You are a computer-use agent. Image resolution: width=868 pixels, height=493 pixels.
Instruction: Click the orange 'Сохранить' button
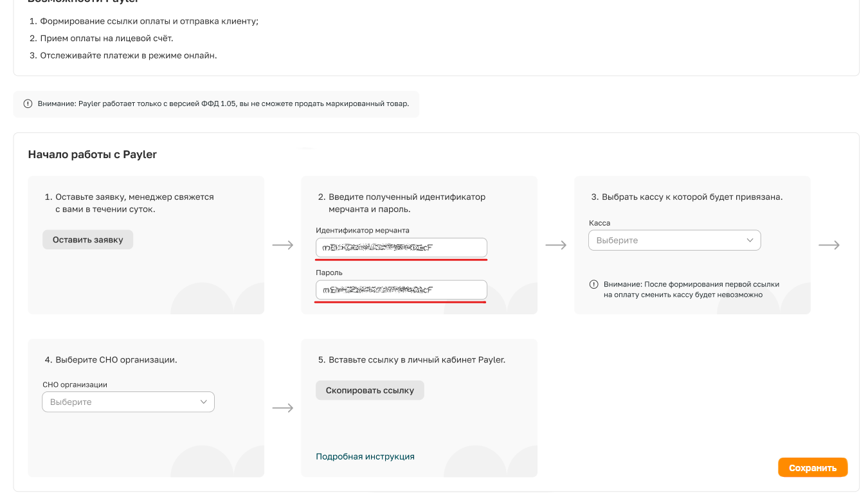click(813, 468)
